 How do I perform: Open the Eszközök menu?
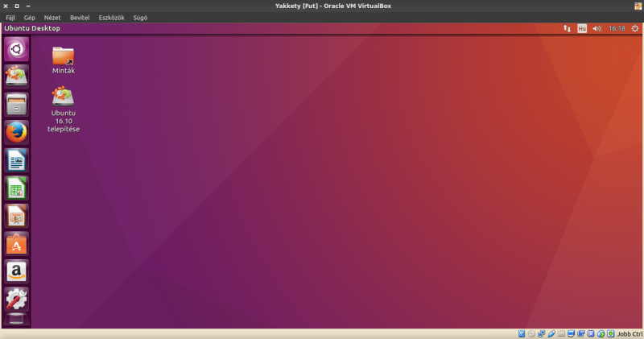pos(111,17)
